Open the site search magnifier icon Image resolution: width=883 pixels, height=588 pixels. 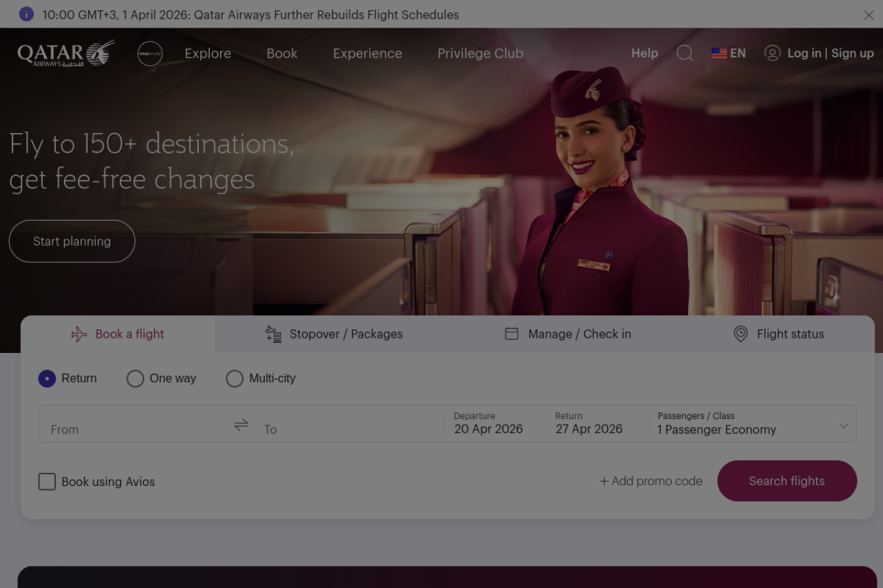coord(684,53)
